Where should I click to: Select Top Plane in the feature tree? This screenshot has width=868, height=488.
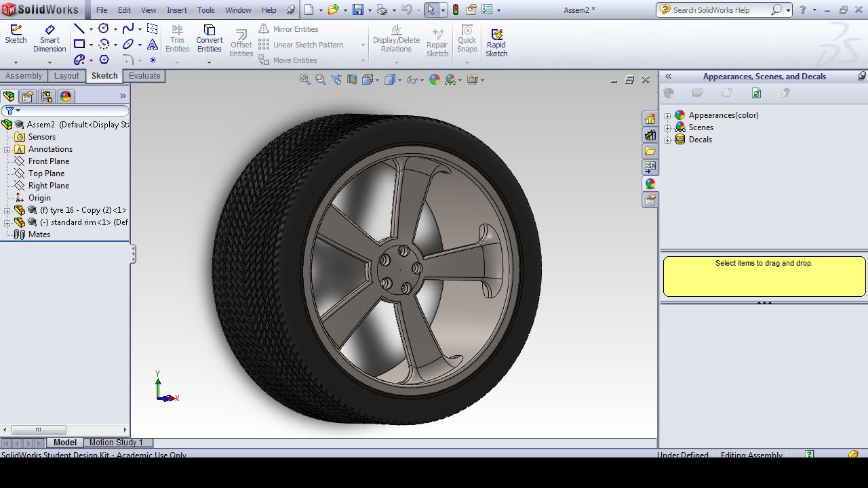pos(46,174)
